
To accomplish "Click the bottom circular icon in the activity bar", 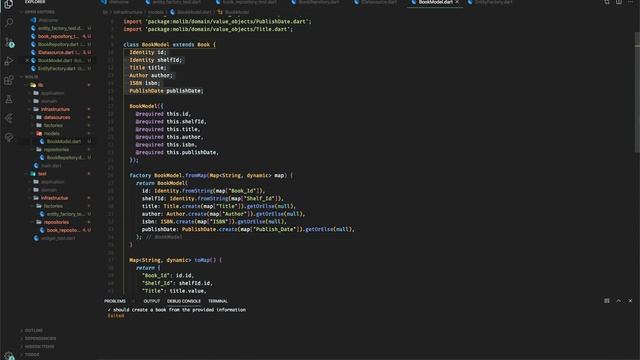I will pos(9,138).
